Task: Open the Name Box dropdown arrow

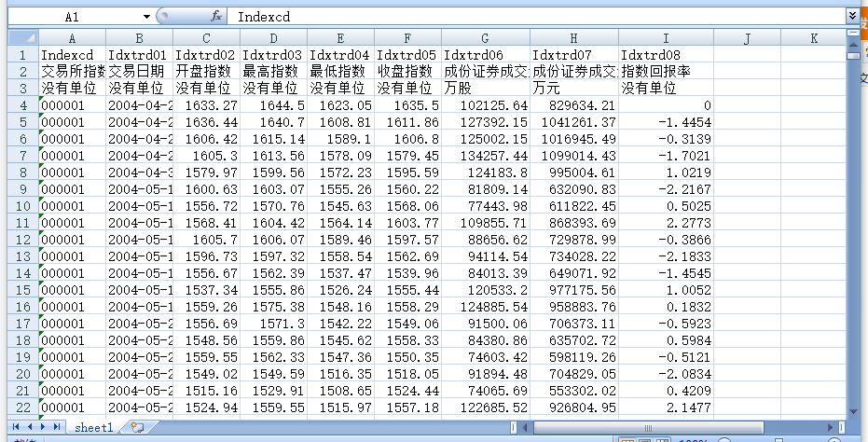Action: tap(146, 17)
